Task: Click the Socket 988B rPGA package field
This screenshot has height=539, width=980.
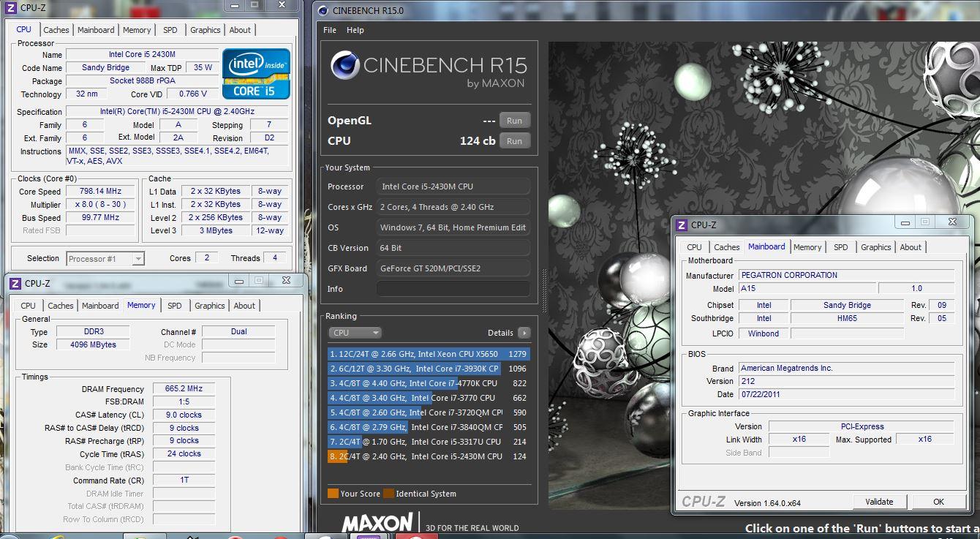Action: pyautogui.click(x=143, y=80)
